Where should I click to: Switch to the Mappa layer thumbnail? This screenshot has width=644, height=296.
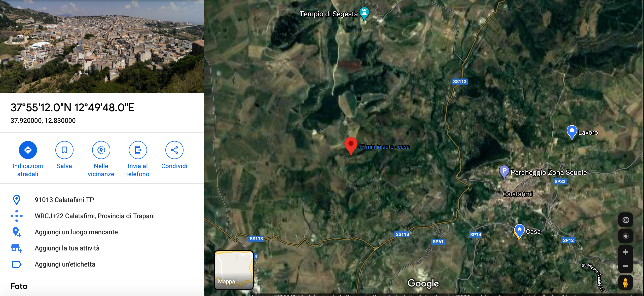(234, 270)
